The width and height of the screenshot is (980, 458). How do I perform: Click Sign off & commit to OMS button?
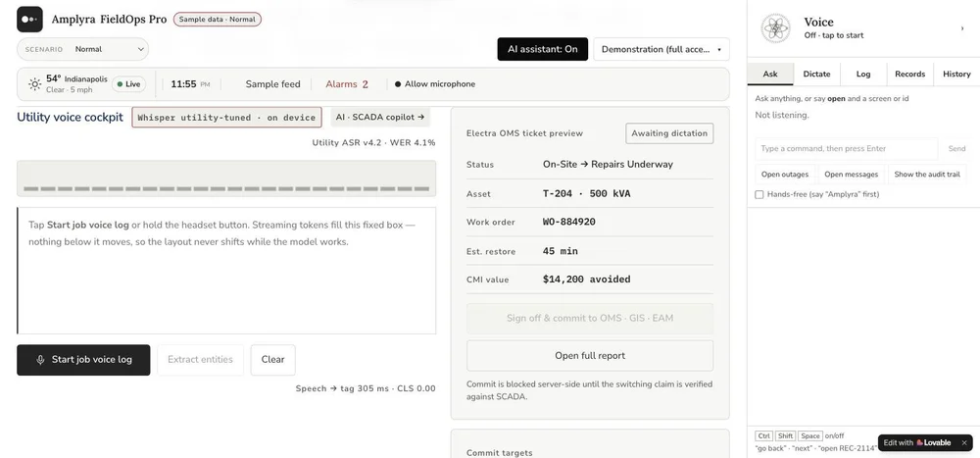590,318
